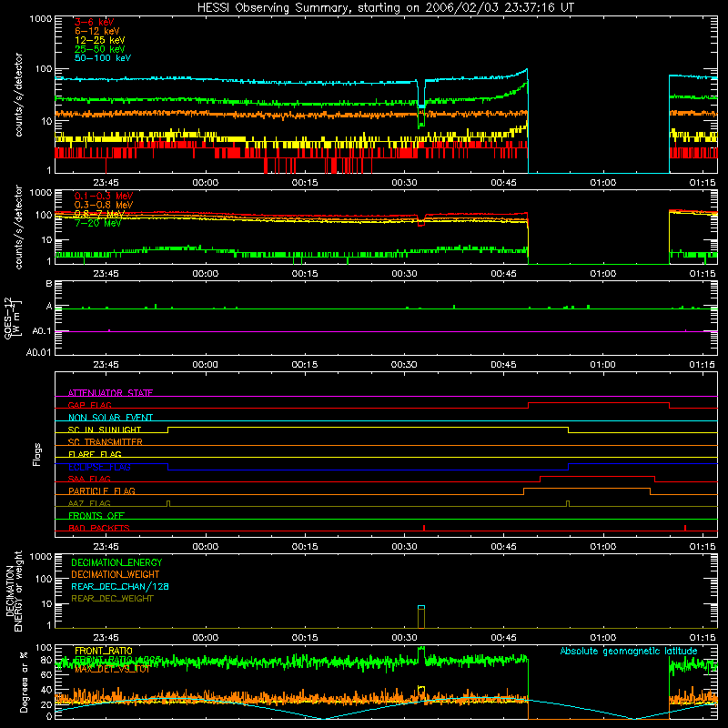The width and height of the screenshot is (728, 728).
Task: Click the 'AAZ_FLAG' label
Action: coord(89,503)
